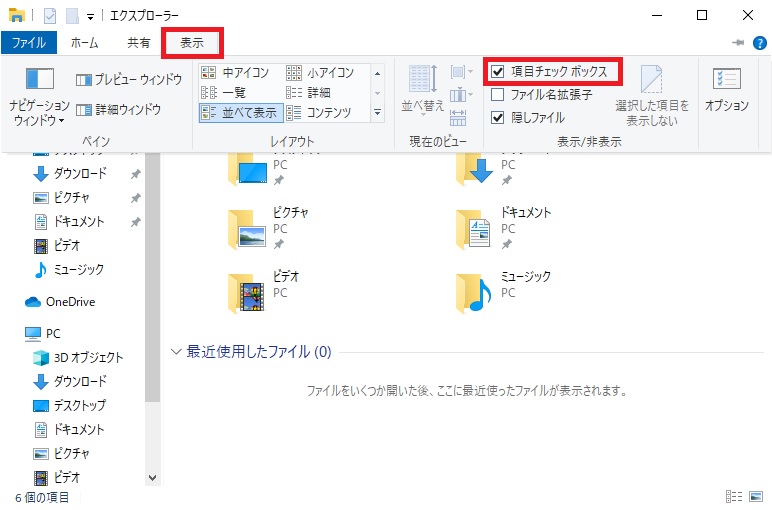Open ナビゲーション ウィンドウ dropdown

click(x=39, y=96)
